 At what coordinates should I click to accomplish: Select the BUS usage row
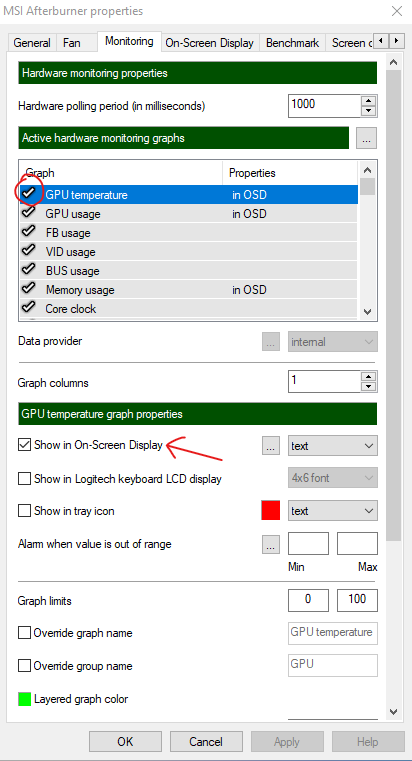click(189, 271)
